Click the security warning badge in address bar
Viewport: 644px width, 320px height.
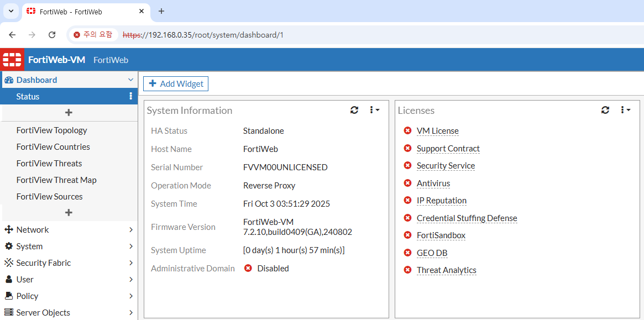coord(92,35)
